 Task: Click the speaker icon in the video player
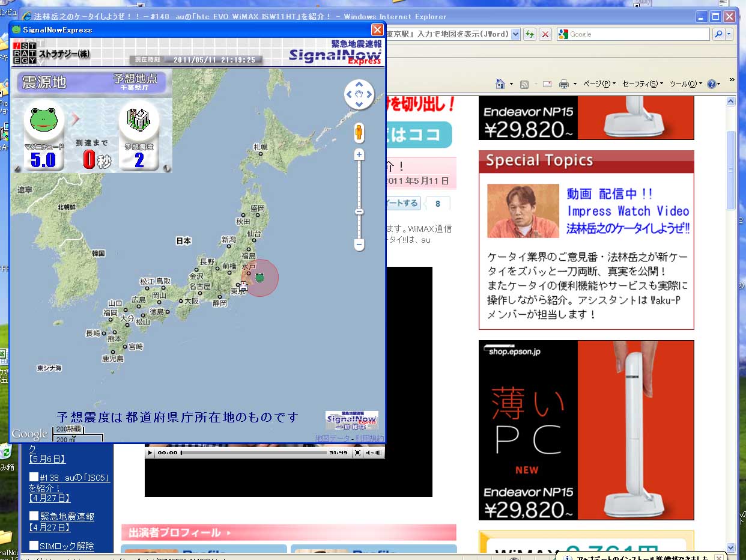pyautogui.click(x=368, y=452)
